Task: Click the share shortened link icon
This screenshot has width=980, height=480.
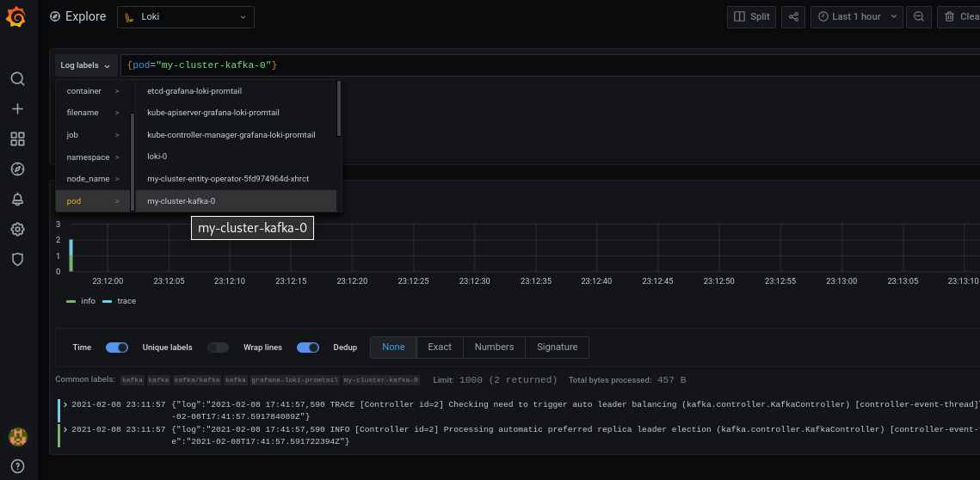Action: (793, 17)
